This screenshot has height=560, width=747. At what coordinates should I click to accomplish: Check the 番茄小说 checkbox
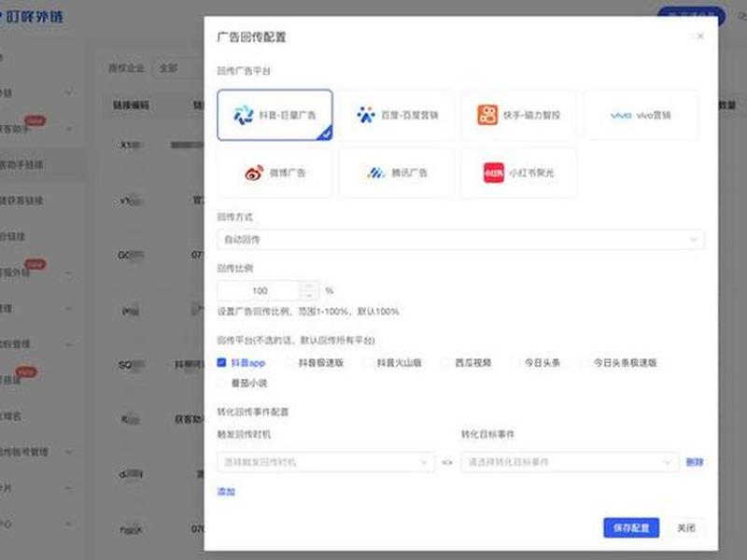pyautogui.click(x=221, y=383)
